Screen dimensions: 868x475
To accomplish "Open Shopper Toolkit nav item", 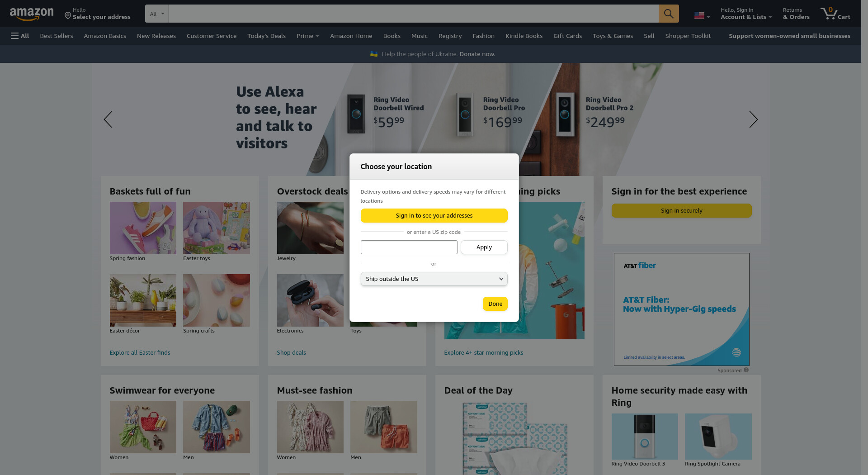I will tap(688, 36).
